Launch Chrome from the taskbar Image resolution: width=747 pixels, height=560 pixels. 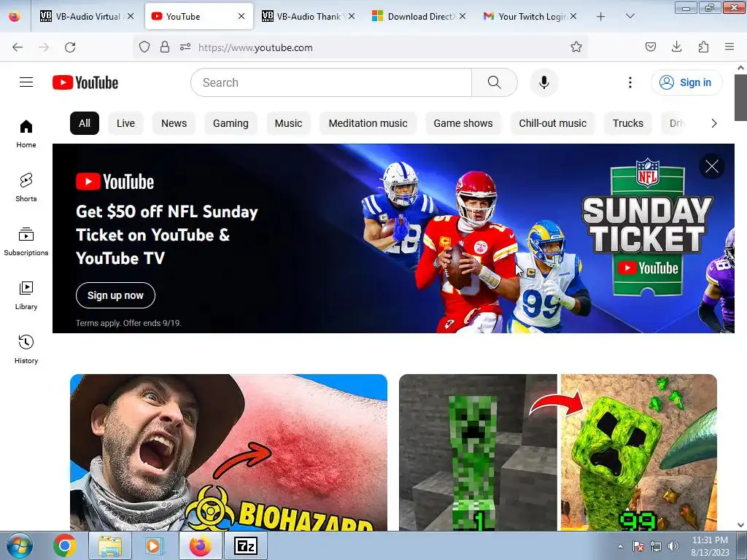64,545
